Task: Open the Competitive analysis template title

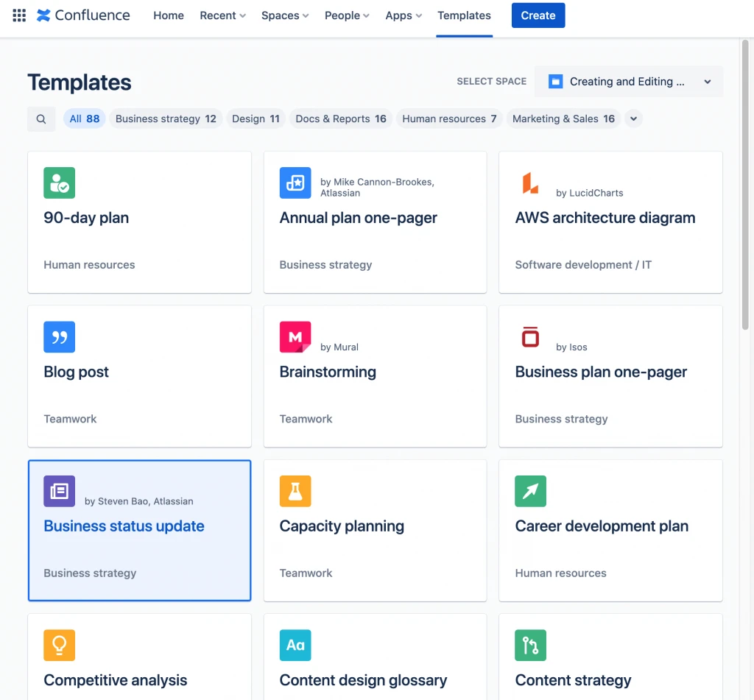Action: click(x=116, y=680)
